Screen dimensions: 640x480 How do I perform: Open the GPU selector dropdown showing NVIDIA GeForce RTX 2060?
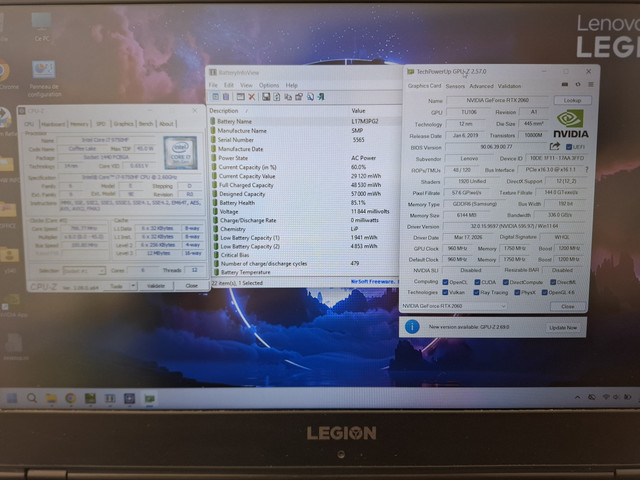click(454, 306)
